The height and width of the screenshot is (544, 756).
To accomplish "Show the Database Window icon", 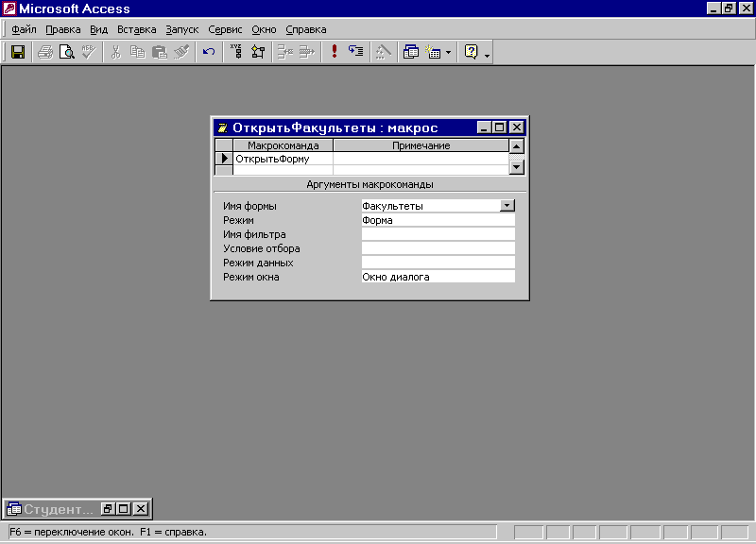I will coord(411,52).
